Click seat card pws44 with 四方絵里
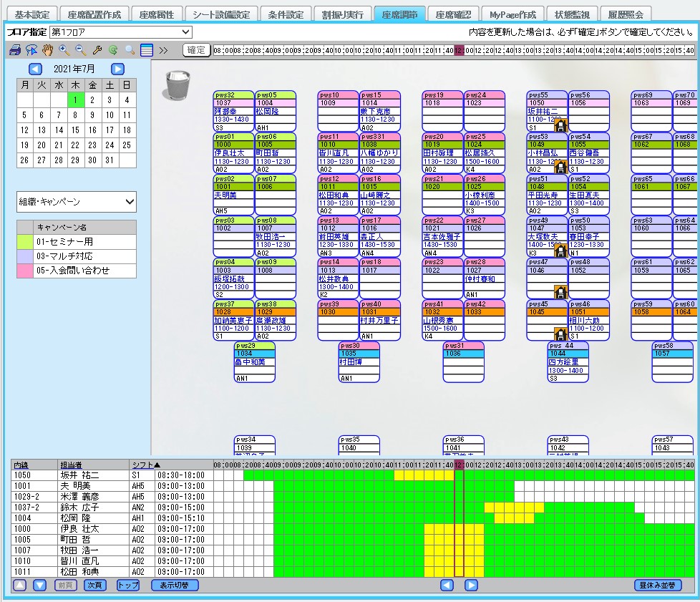 click(x=568, y=361)
